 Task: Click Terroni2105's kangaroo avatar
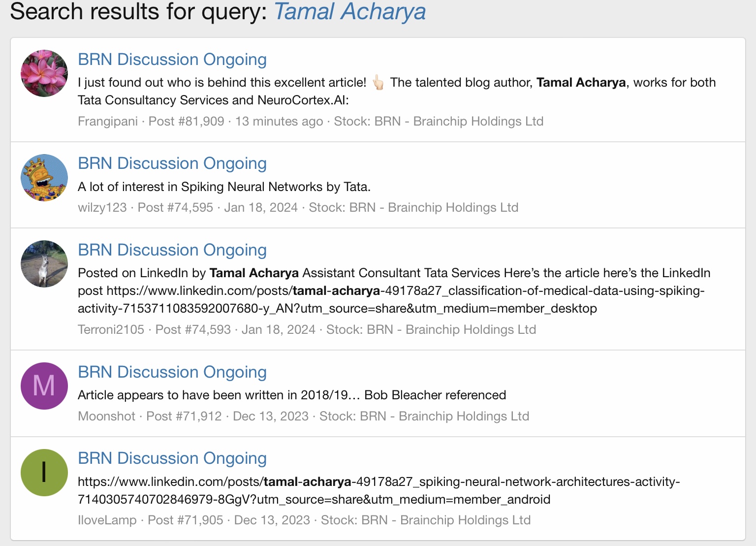[x=44, y=264]
